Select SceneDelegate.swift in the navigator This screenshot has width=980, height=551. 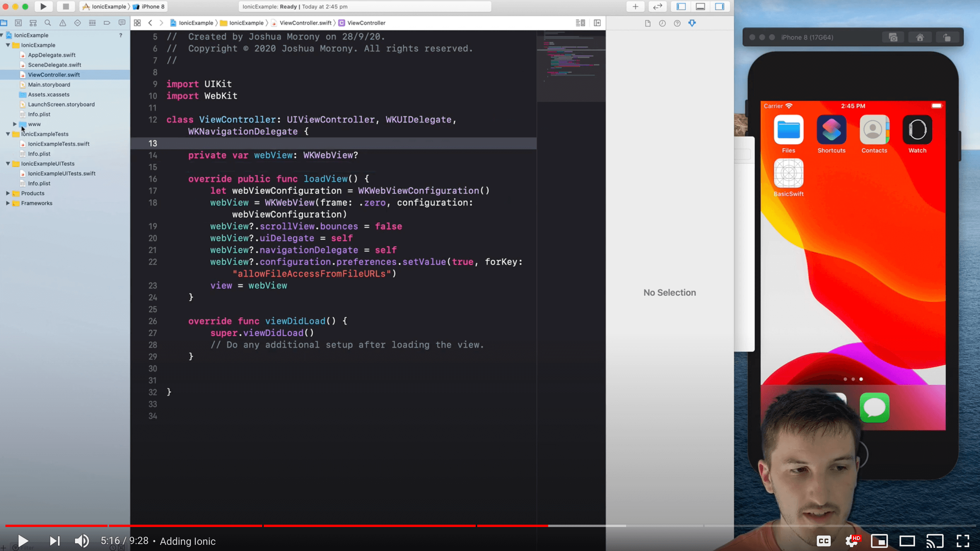[54, 65]
